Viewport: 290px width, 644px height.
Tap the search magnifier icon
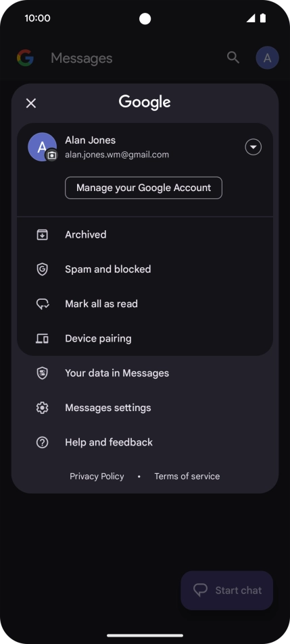point(233,57)
